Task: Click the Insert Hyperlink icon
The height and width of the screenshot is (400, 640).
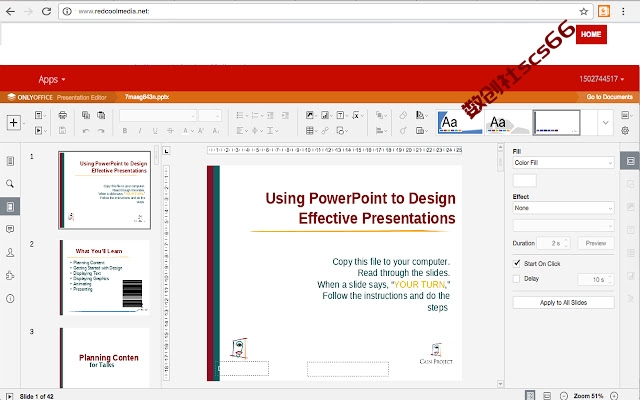Action: click(x=325, y=131)
